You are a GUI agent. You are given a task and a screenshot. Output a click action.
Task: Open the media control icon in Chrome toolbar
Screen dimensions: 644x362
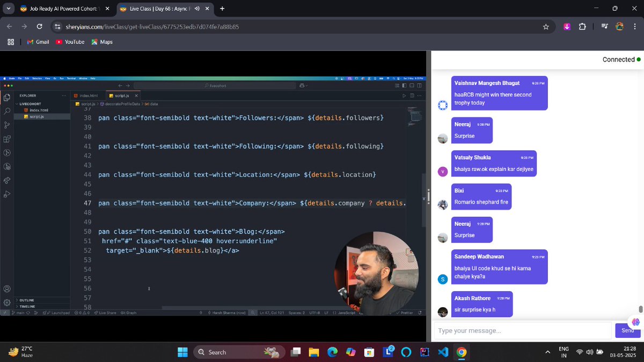[605, 26]
